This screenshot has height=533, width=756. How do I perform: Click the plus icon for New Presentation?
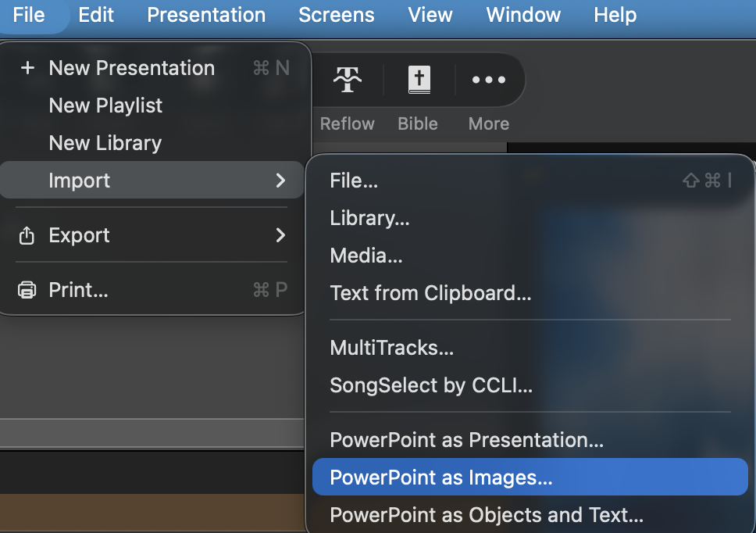27,68
